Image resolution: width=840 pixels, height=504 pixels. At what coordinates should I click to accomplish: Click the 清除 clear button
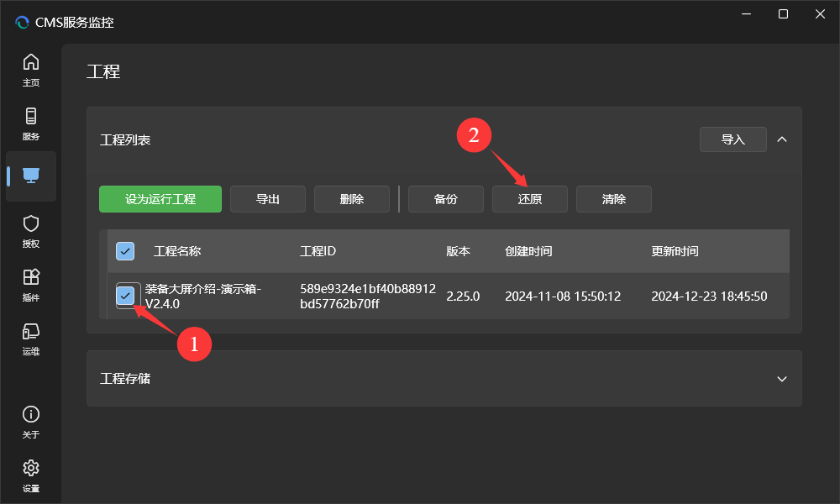pyautogui.click(x=614, y=199)
